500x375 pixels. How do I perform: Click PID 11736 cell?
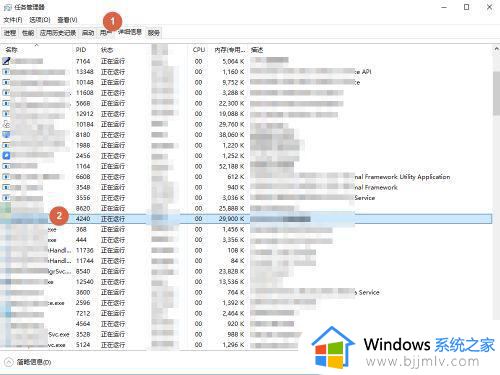pos(85,250)
